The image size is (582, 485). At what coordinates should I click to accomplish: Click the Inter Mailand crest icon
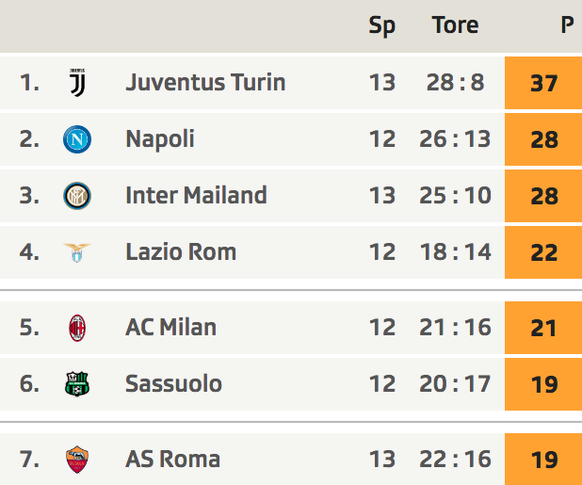77,196
